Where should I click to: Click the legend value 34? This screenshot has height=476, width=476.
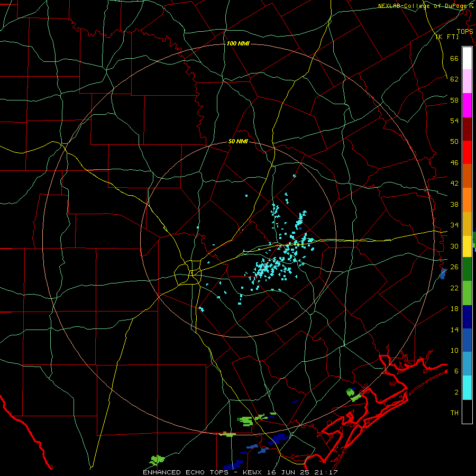coord(454,225)
